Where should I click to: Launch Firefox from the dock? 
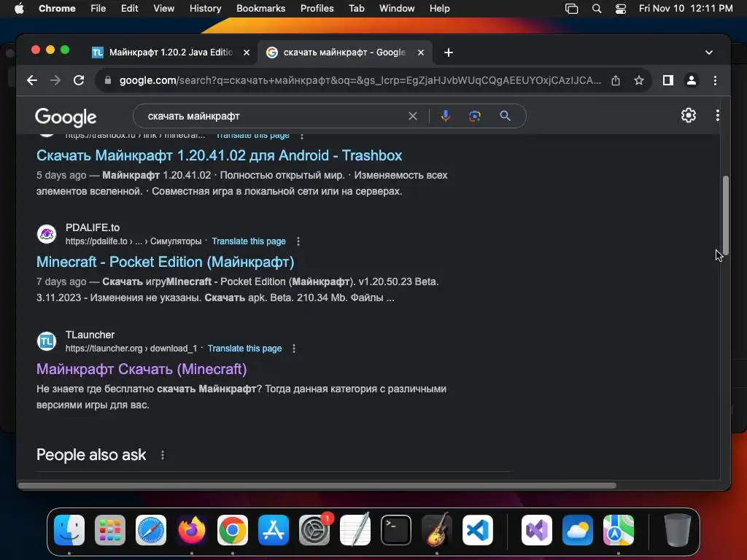coord(192,530)
